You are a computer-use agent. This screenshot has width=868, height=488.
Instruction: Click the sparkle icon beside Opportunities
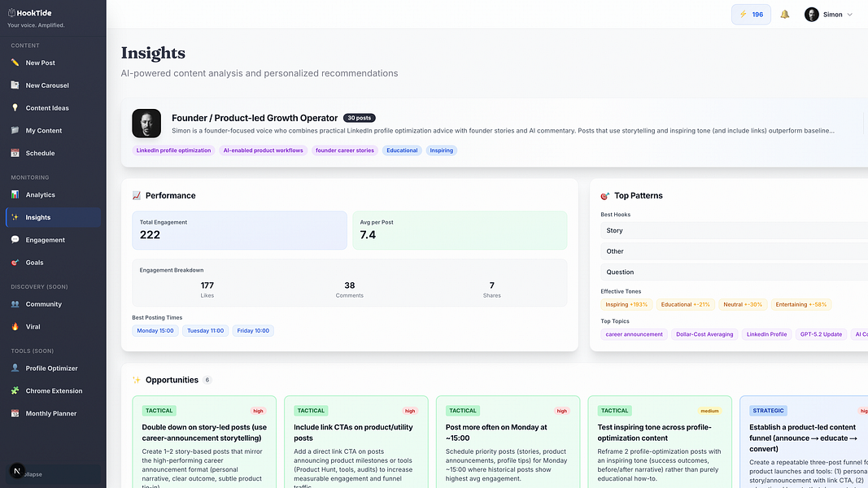136,380
